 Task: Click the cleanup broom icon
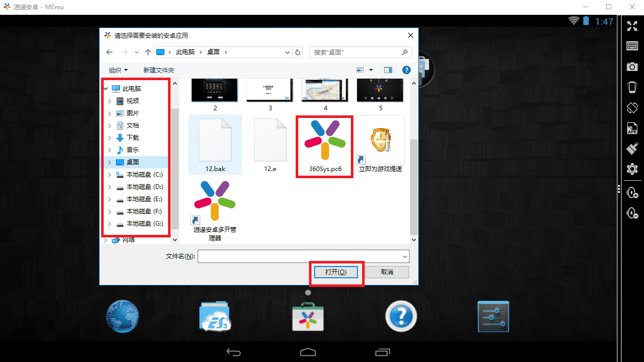pos(632,149)
